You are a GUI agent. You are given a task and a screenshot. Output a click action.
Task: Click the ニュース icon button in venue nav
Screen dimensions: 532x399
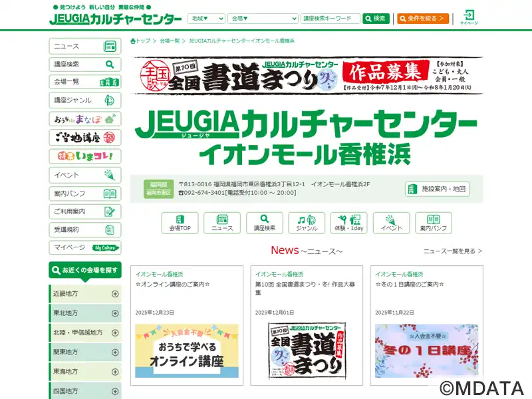[x=222, y=223]
